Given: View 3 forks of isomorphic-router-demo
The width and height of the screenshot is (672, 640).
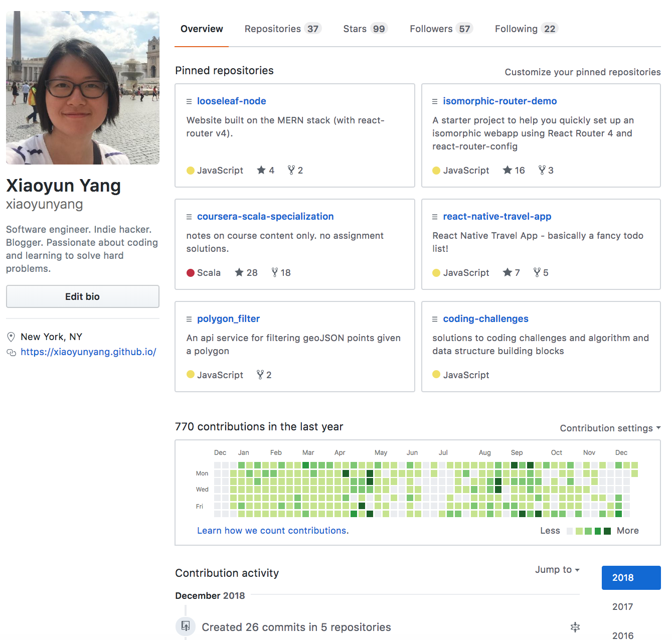Looking at the screenshot, I should 546,171.
